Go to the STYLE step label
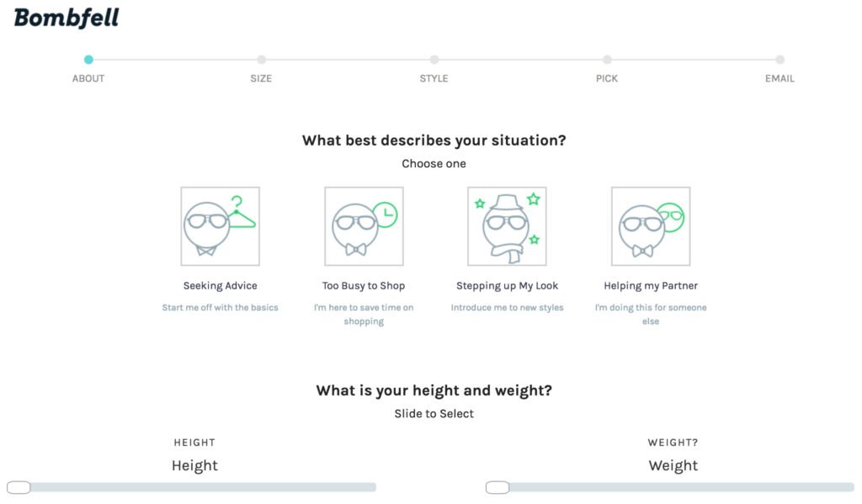862x504 pixels. pyautogui.click(x=434, y=78)
